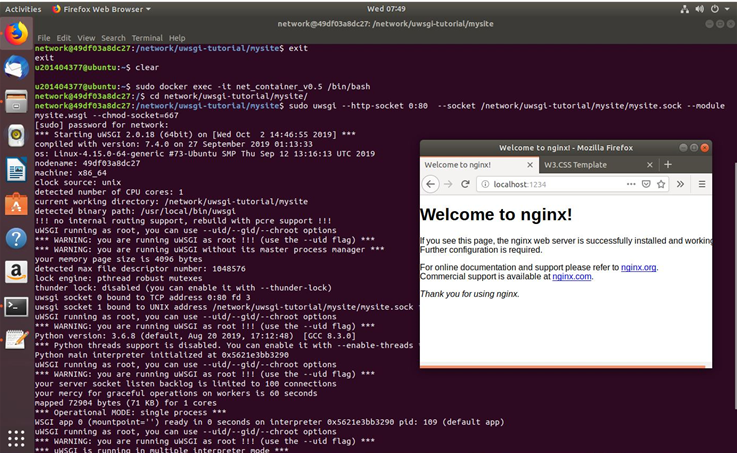Open LibreOffice Writer from the dock
The height and width of the screenshot is (453, 738).
(x=16, y=170)
